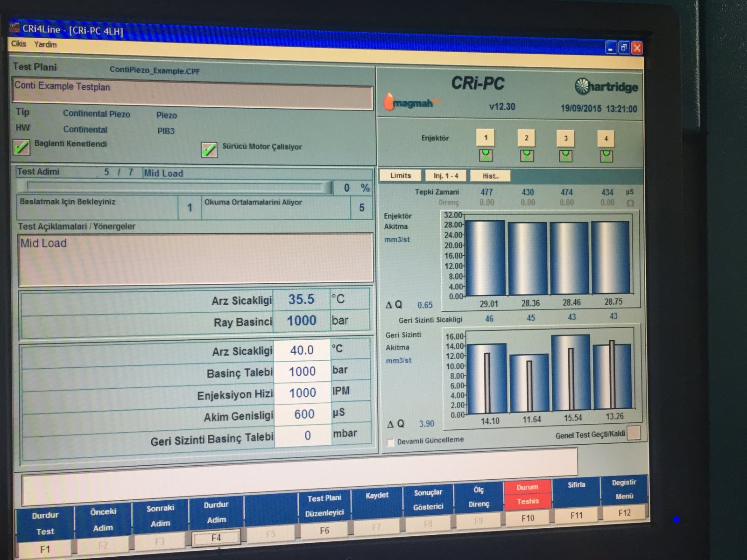The image size is (747, 560).
Task: Click the Conti Example Testplan text field
Action: tap(192, 95)
